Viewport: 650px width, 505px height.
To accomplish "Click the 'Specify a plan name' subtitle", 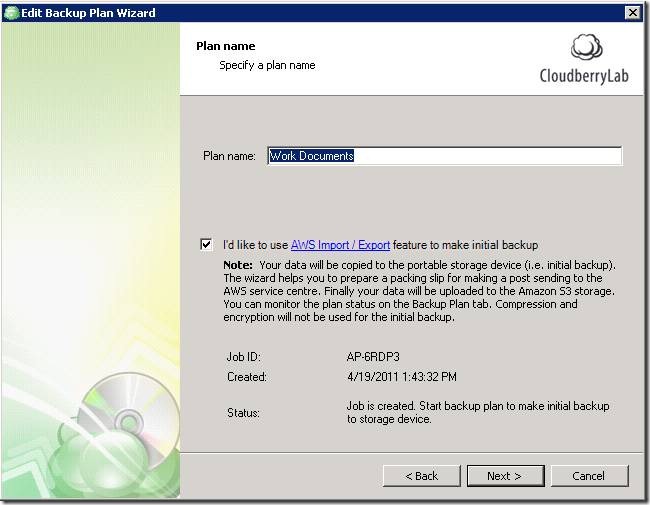I will [267, 65].
